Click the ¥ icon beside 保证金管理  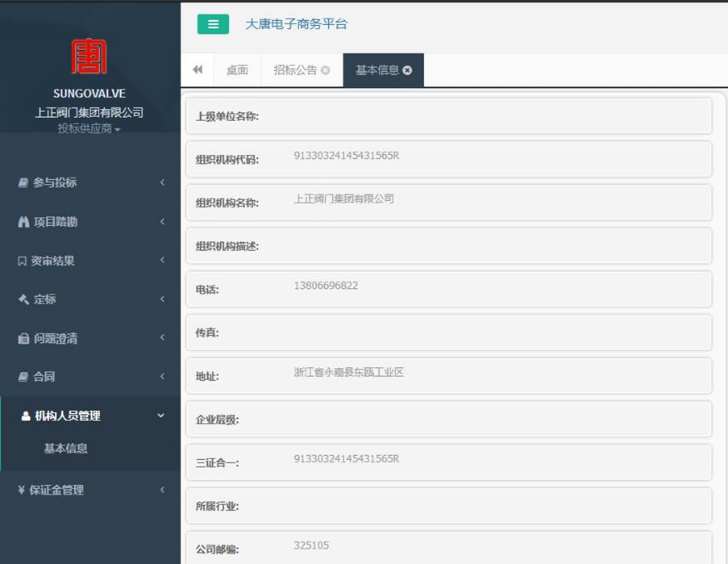click(x=23, y=490)
